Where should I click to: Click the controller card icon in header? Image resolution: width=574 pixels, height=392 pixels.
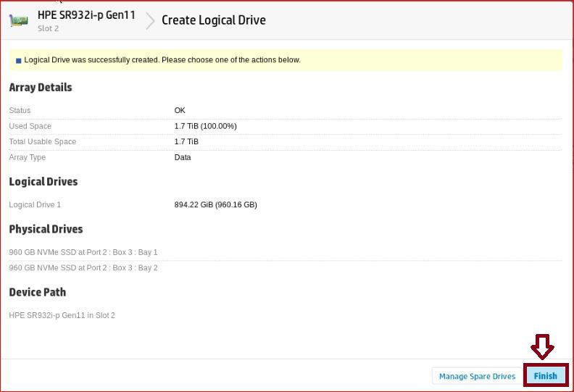(19, 20)
